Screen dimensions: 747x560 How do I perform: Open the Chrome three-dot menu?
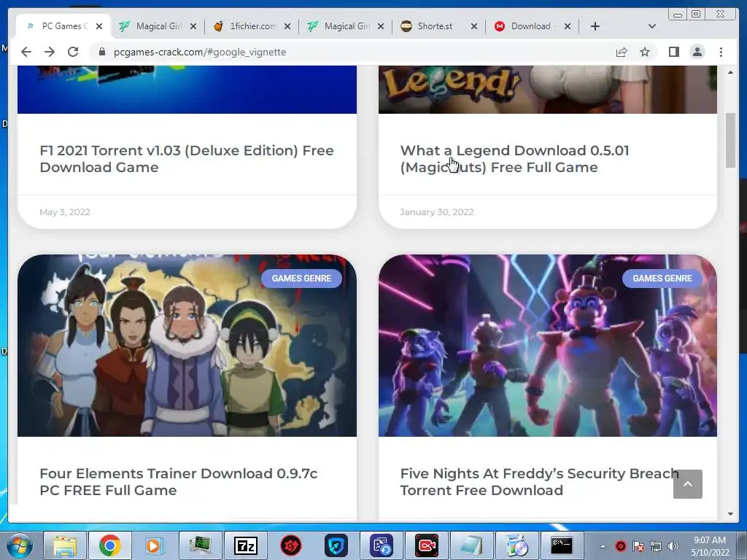[x=721, y=52]
